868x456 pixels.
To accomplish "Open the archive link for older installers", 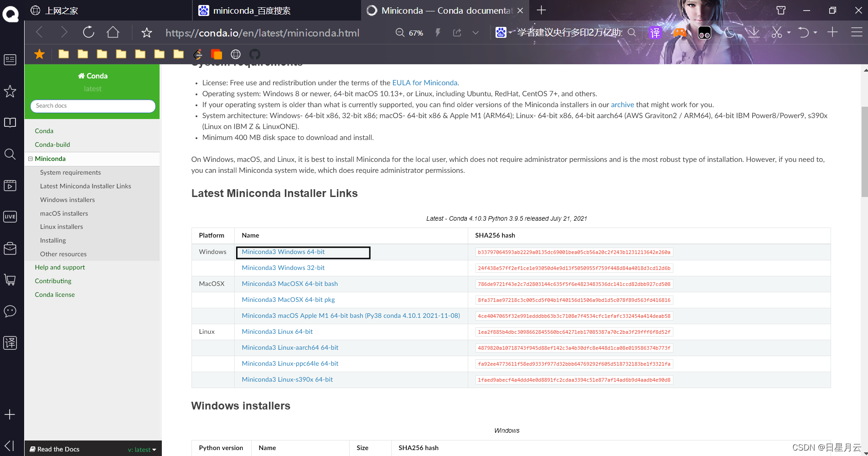I will coord(622,104).
